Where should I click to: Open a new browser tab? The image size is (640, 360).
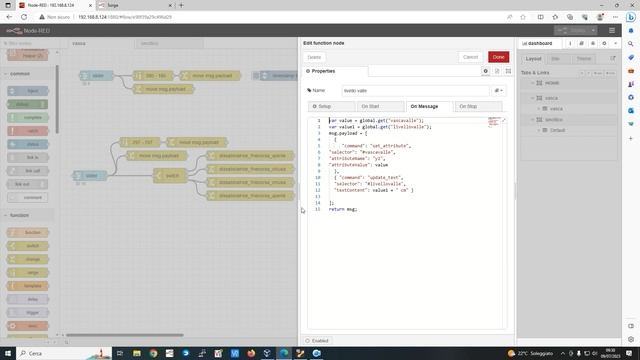click(x=181, y=5)
